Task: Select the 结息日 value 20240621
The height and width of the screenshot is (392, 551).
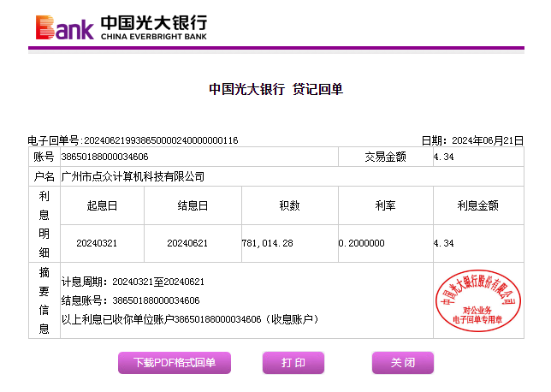Action: coord(187,243)
